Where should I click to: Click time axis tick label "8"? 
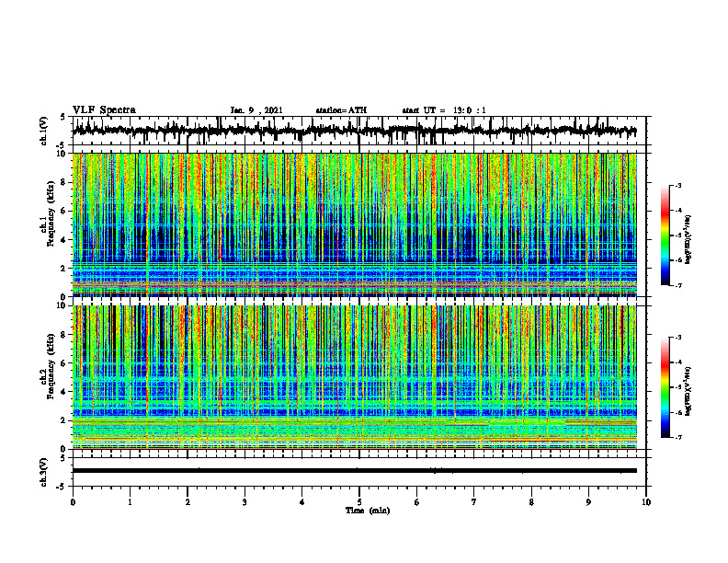click(x=531, y=502)
